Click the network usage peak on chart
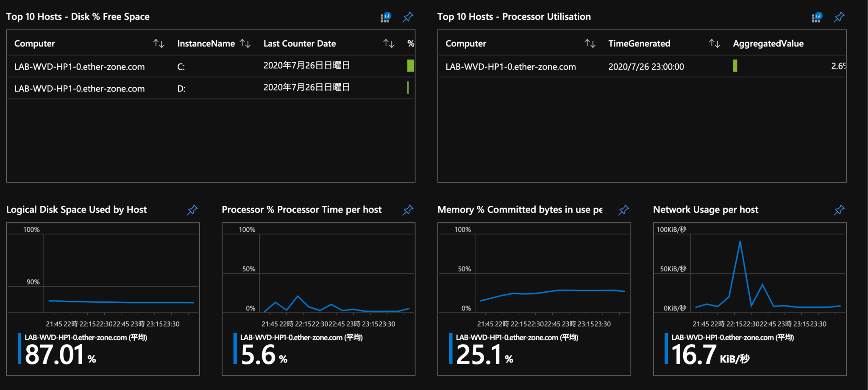Viewport: 868px width, 390px height. pos(740,242)
